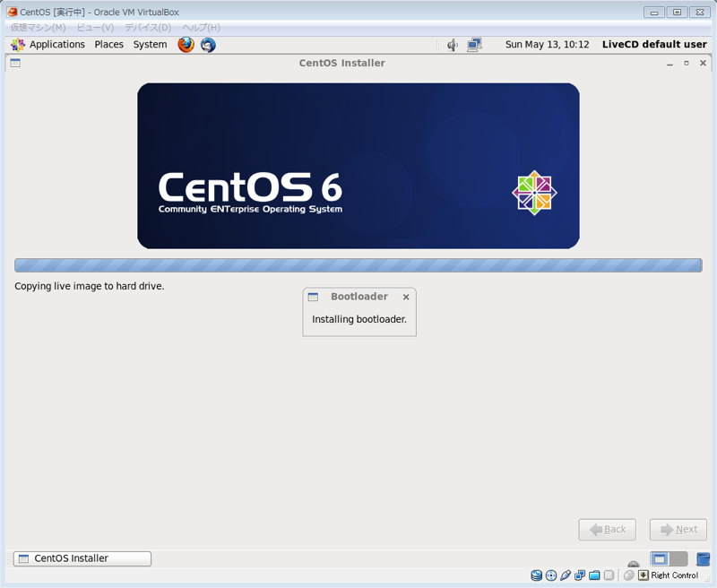
Task: Select CentOS Installer in the taskbar
Action: pyautogui.click(x=82, y=558)
